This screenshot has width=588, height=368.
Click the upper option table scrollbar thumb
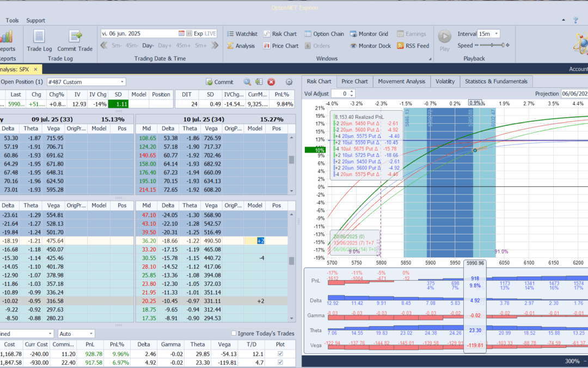tap(291, 160)
